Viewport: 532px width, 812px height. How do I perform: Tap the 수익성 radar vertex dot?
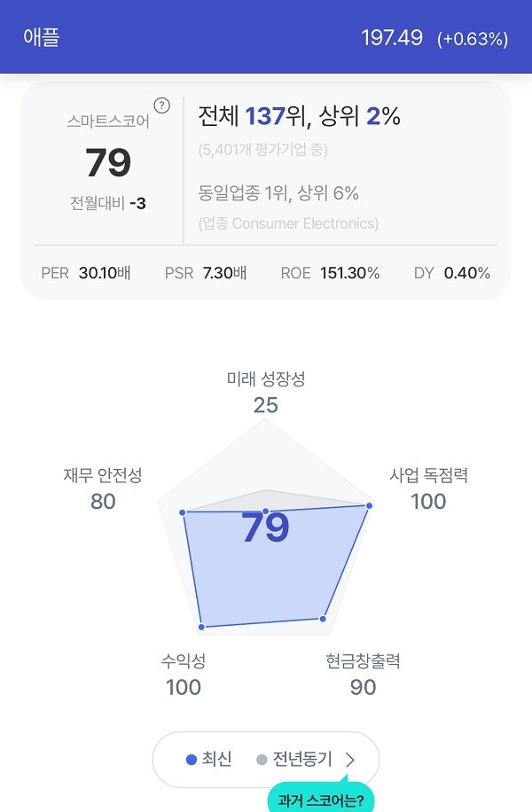pos(201,627)
